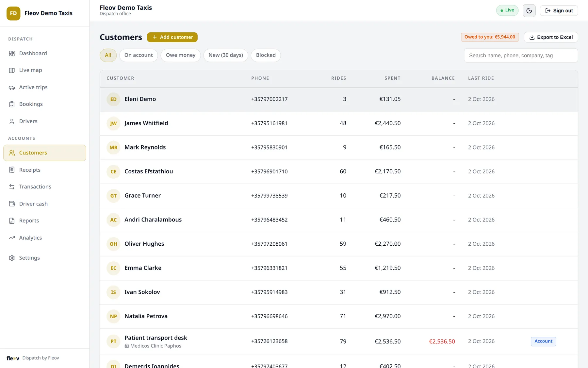
Task: Click Grace Turner's name
Action: [142, 196]
